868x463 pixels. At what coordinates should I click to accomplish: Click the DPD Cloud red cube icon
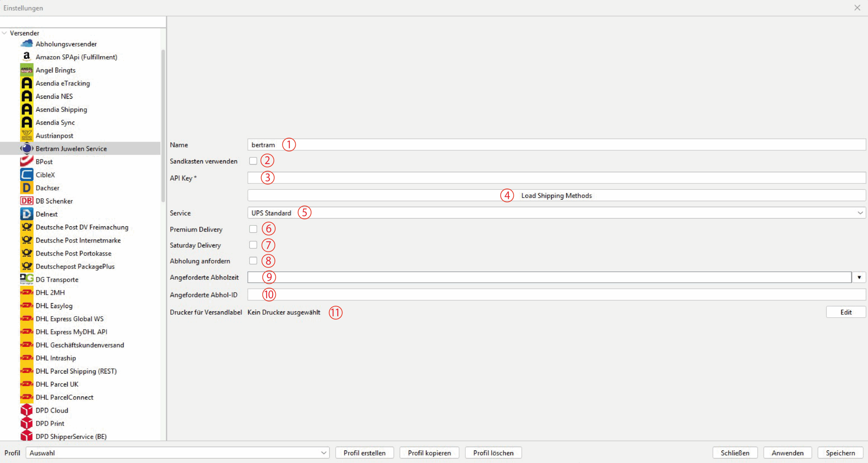pos(26,410)
